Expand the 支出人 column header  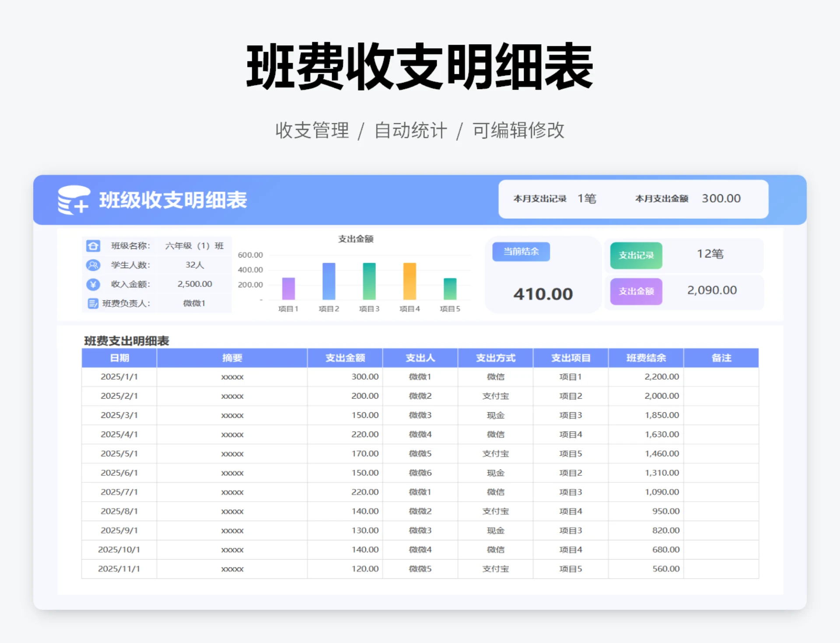point(420,358)
